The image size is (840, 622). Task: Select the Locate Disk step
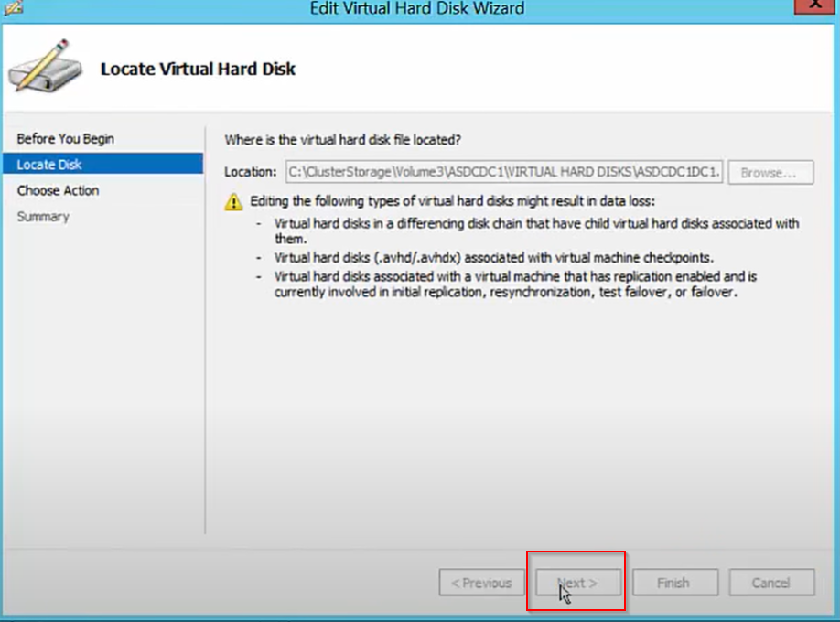[x=102, y=164]
